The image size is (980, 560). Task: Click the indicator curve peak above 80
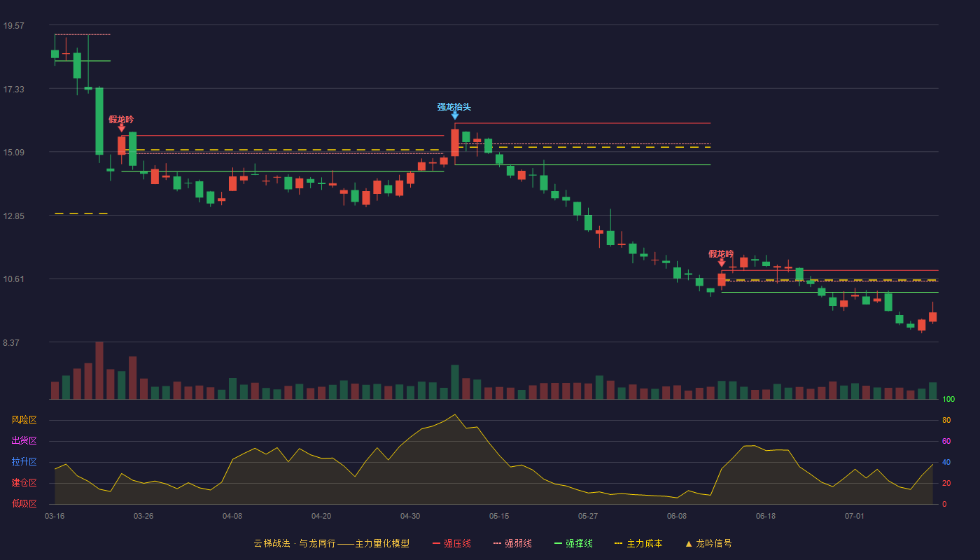455,414
